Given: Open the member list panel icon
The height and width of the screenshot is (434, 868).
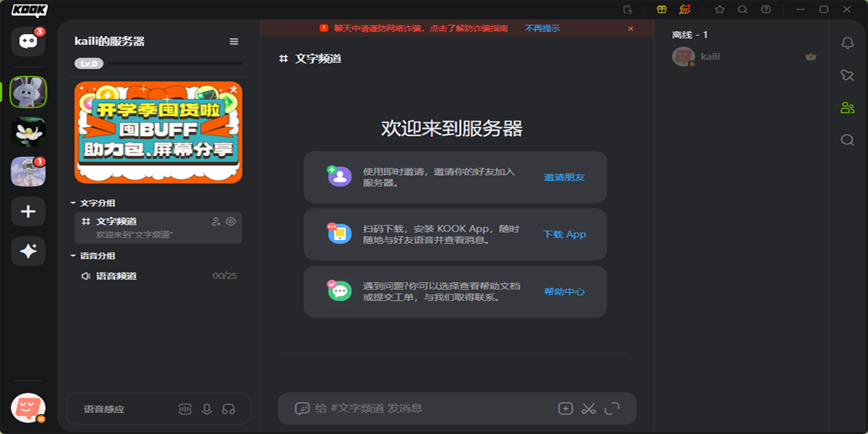Looking at the screenshot, I should (x=846, y=107).
